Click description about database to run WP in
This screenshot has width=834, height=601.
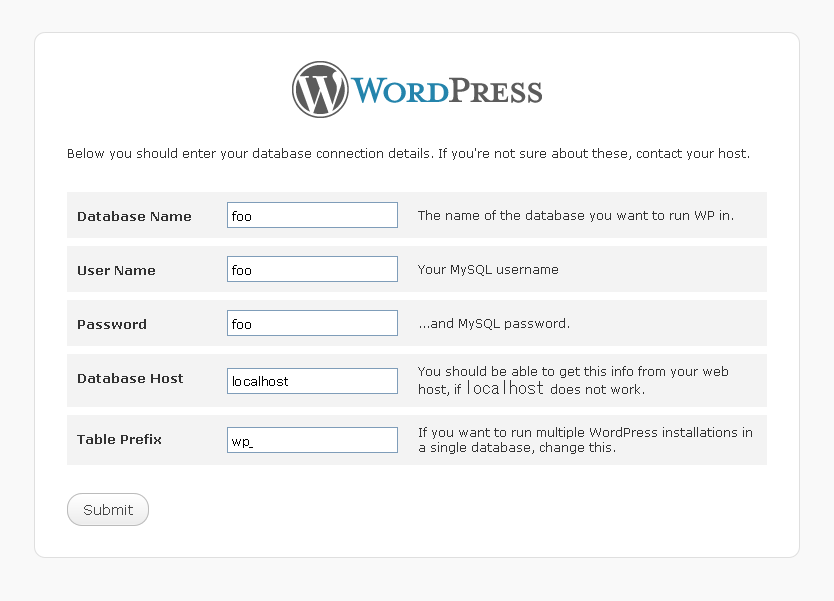coord(576,215)
